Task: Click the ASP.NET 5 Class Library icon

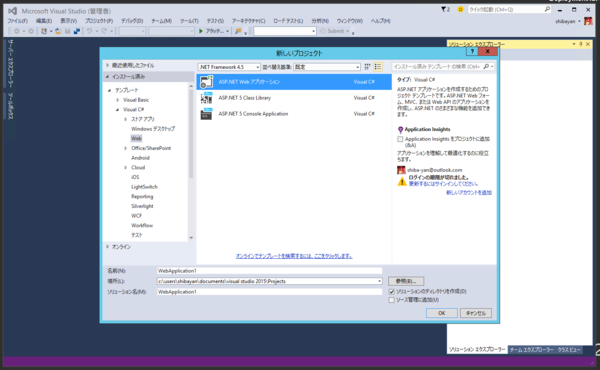Action: 207,98
